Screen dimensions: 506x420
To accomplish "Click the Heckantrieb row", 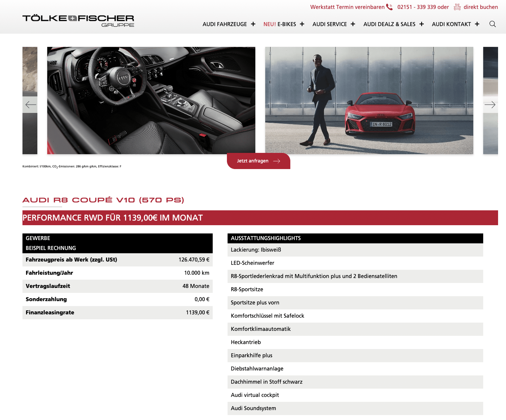I will click(x=355, y=342).
